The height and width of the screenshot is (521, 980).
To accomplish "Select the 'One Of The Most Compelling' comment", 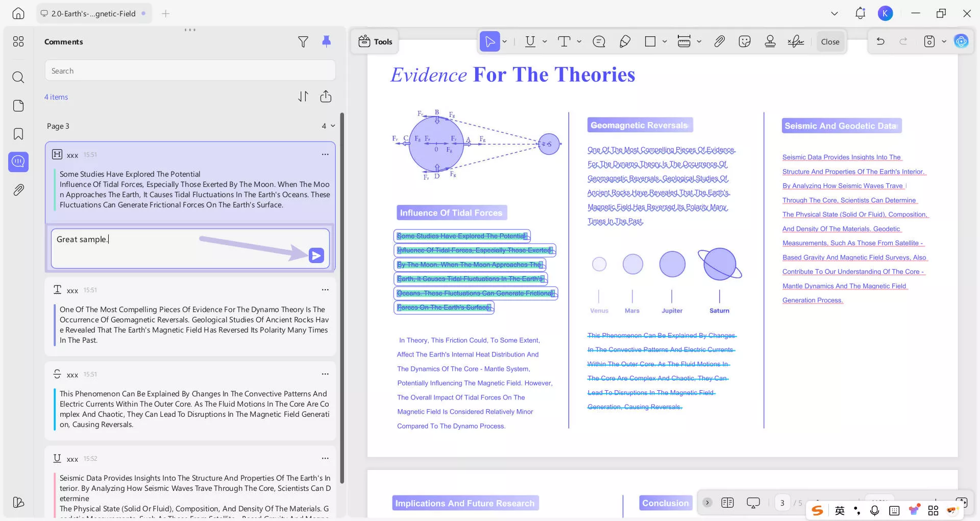I will [x=190, y=317].
